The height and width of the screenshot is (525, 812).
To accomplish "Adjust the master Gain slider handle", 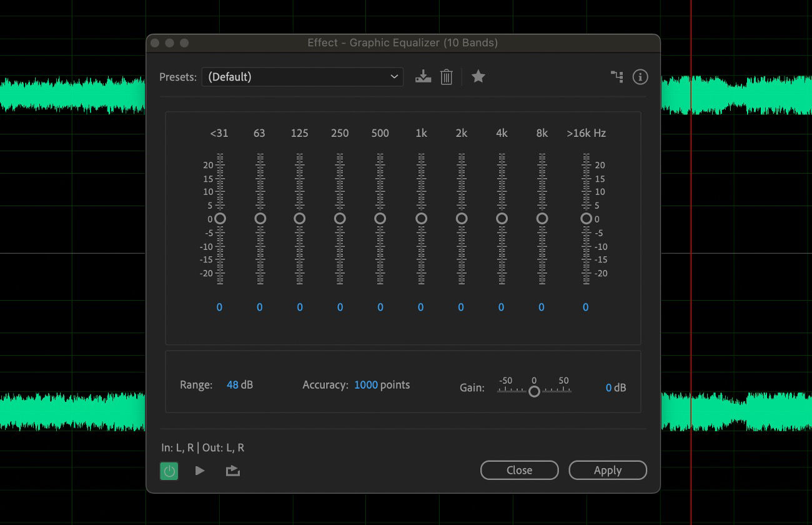I will tap(535, 391).
